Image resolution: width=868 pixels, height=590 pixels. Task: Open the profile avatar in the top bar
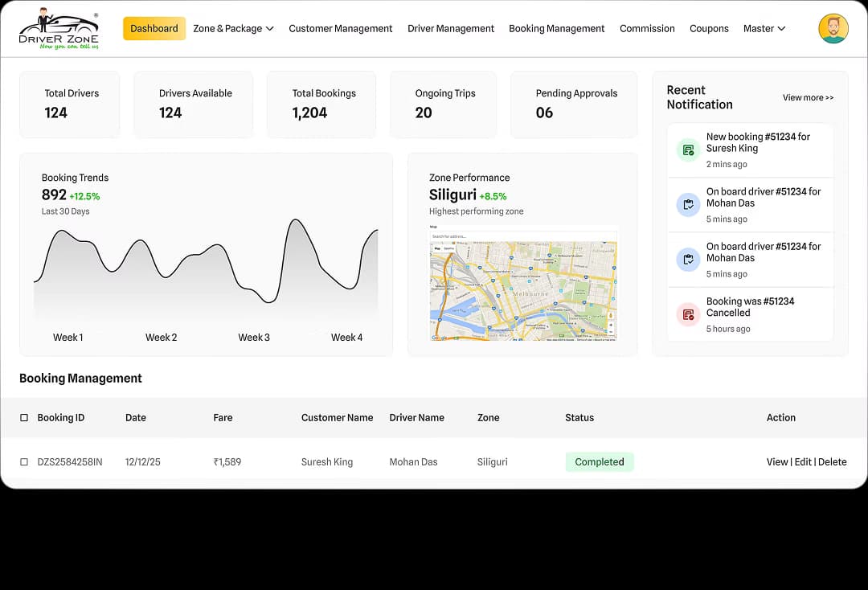pyautogui.click(x=833, y=27)
